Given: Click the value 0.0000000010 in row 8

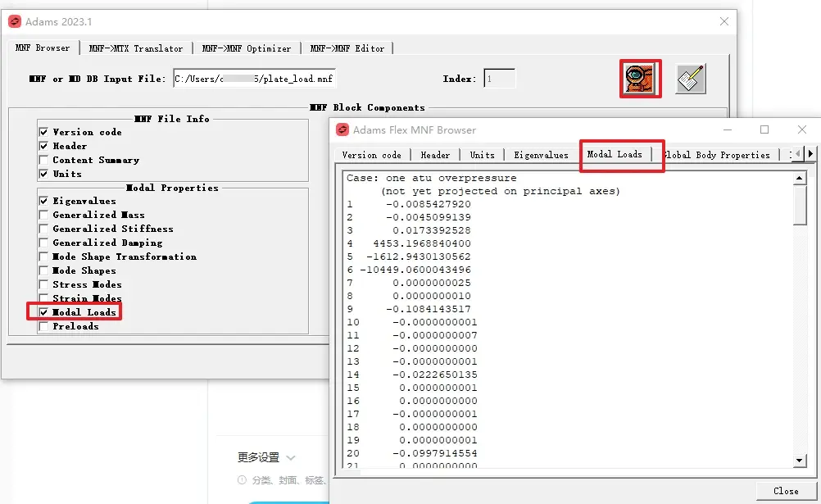Looking at the screenshot, I should click(x=432, y=296).
